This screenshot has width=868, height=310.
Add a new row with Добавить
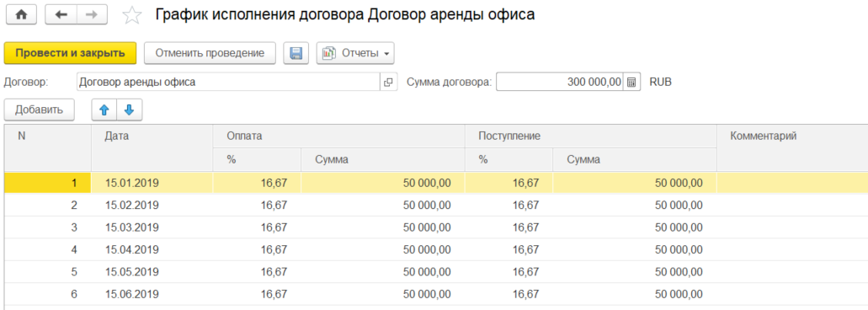[x=40, y=110]
